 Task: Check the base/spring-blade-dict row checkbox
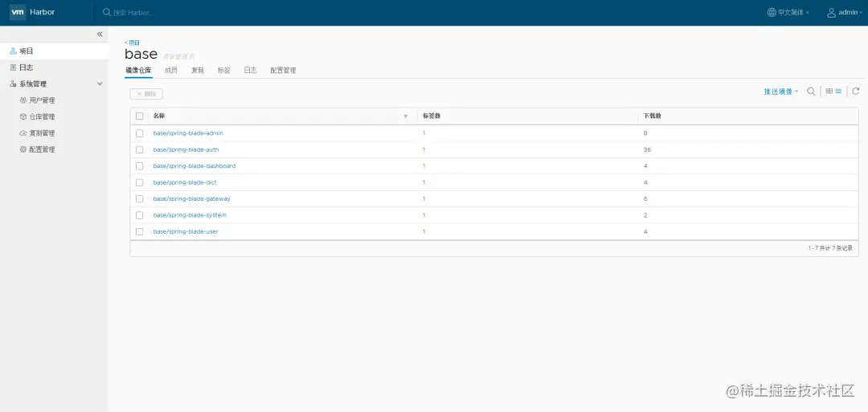pyautogui.click(x=140, y=182)
